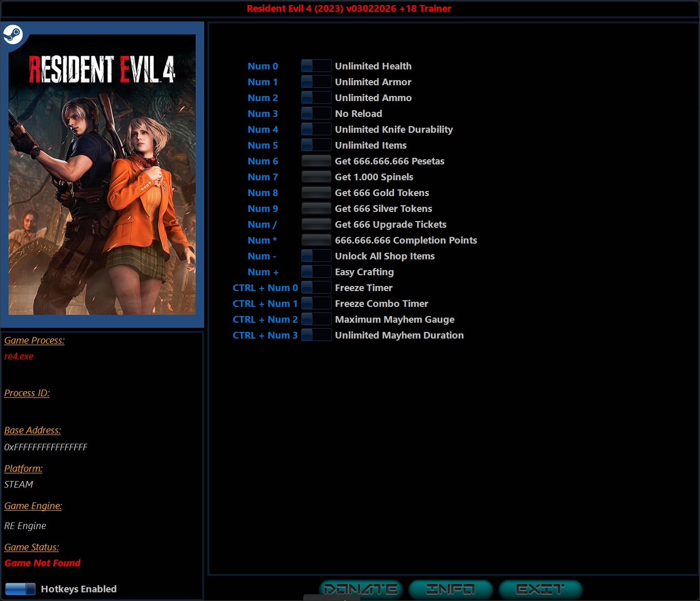Click the Steam platform logo icon
This screenshot has width=700, height=601.
13,35
